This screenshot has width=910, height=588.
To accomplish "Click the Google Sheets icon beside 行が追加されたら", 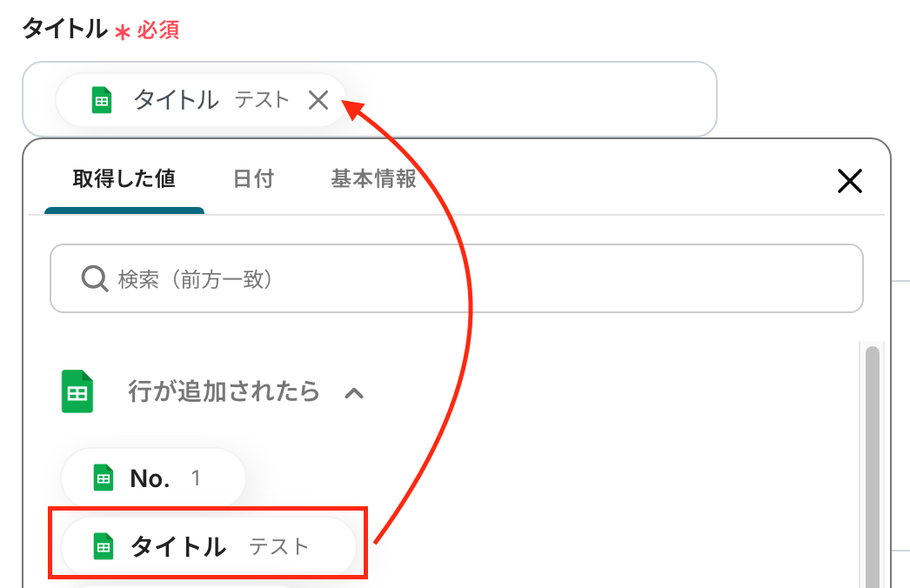I will click(77, 392).
